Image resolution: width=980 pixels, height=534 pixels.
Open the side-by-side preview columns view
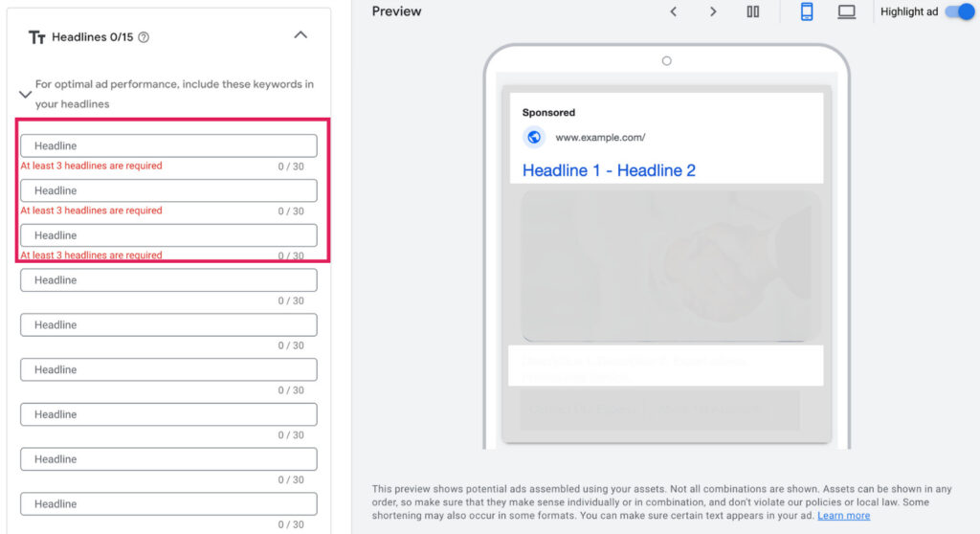753,11
